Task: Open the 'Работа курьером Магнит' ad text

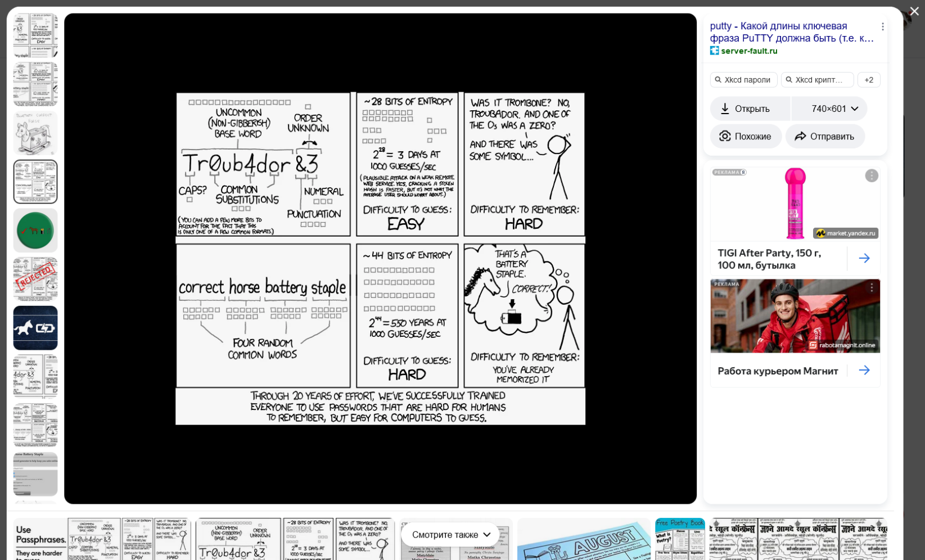Action: (778, 371)
